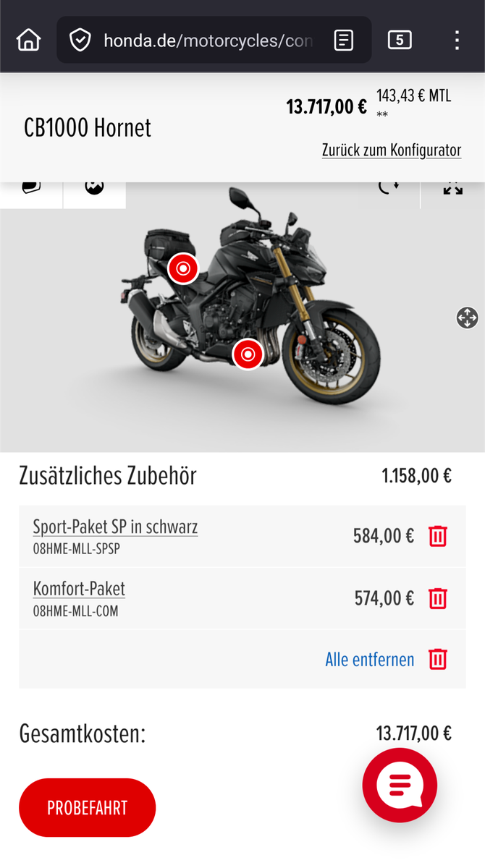Open Komfort-Paket details link
Viewport: 485px width, 868px height.
(x=79, y=589)
